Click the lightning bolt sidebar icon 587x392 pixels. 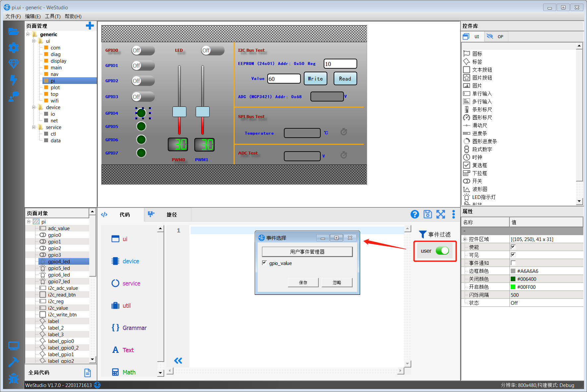13,80
